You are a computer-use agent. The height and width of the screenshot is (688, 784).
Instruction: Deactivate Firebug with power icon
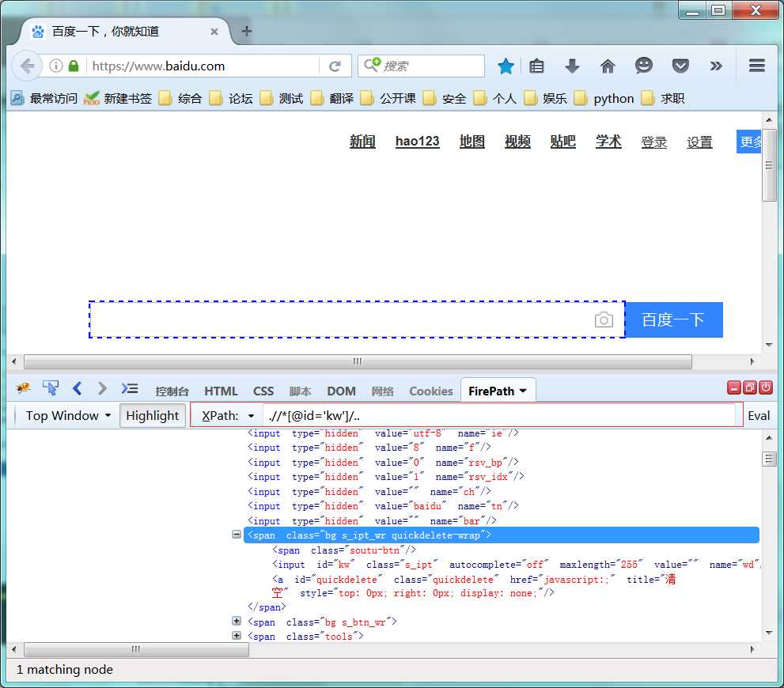coord(766,387)
